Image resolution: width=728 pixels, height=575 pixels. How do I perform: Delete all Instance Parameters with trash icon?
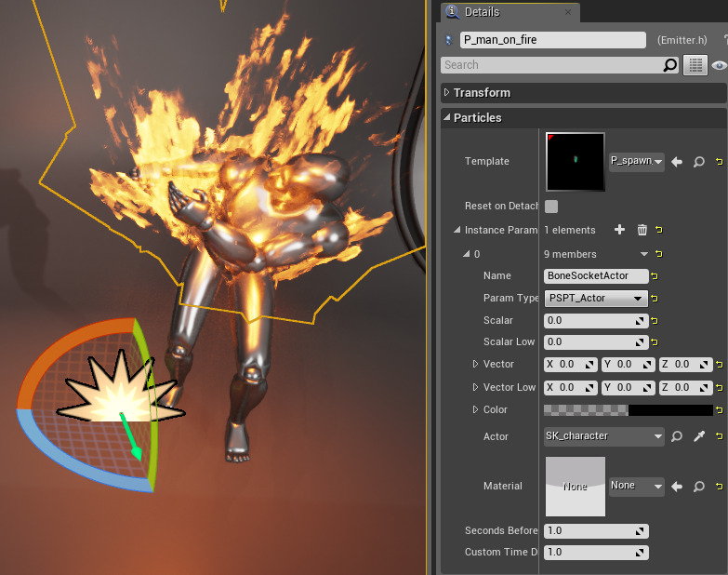642,230
